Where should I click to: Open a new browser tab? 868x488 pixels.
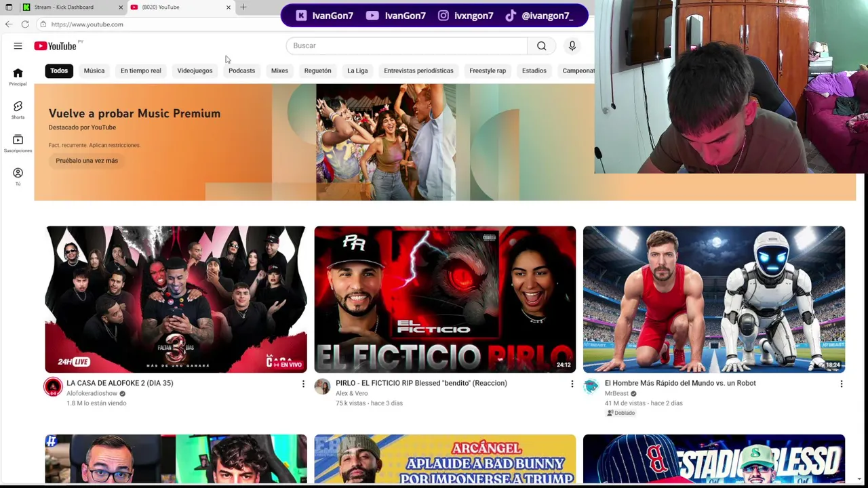click(243, 7)
